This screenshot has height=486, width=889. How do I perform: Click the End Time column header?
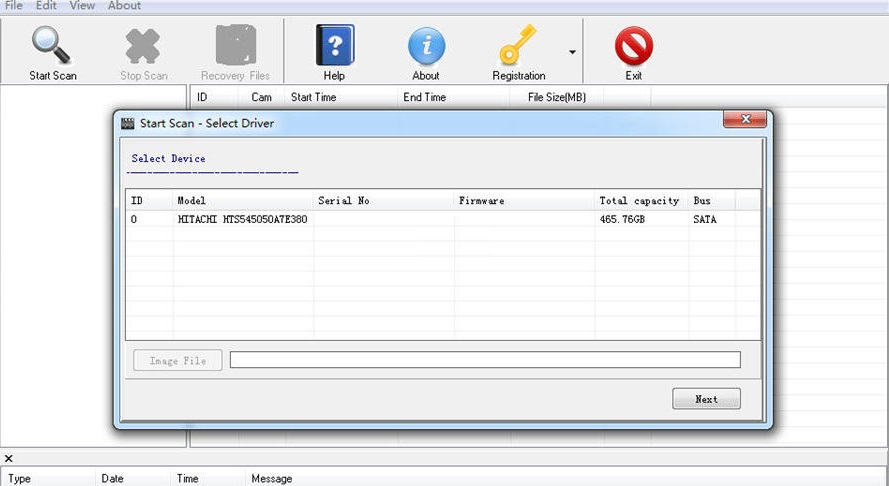(454, 97)
